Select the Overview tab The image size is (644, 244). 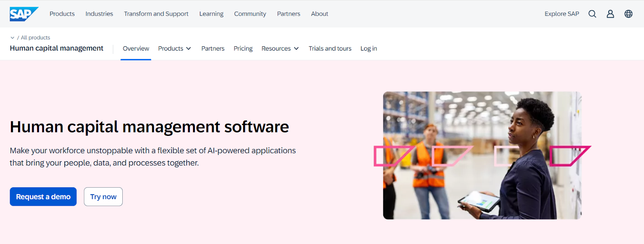pyautogui.click(x=136, y=49)
